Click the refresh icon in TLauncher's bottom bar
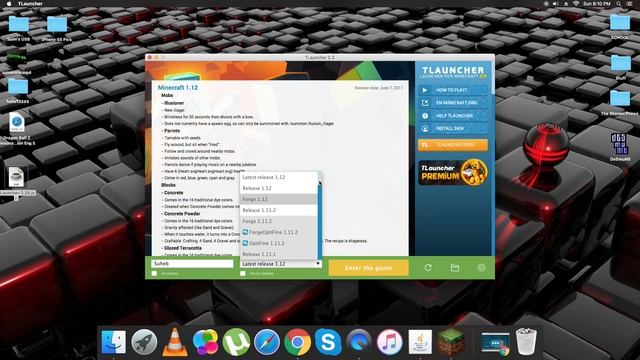 coord(428,268)
